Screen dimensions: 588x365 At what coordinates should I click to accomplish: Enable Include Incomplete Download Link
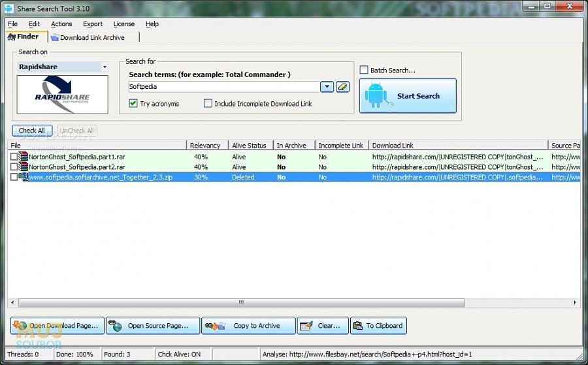coord(208,103)
